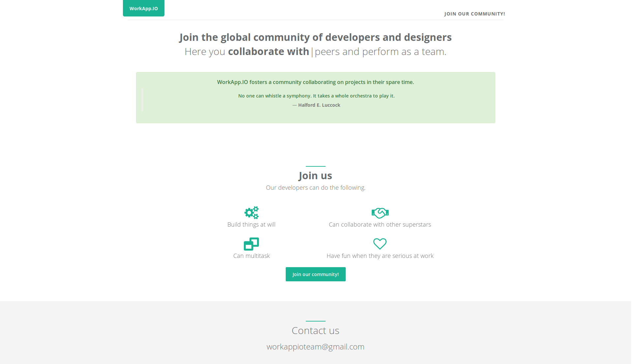Click the gears icon above 'Build things at will'

[x=251, y=212]
